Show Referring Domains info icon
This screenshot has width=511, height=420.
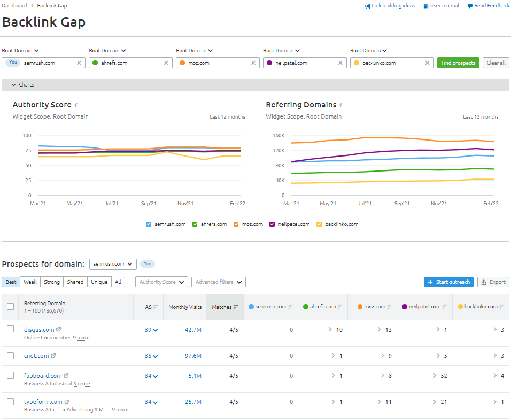[x=341, y=105]
